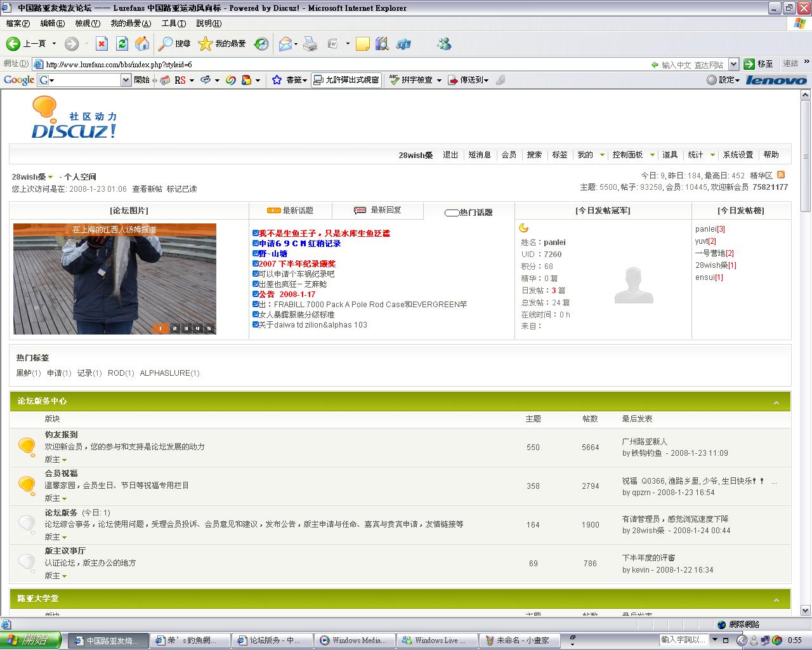Click the 查看新帖 link
This screenshot has width=812, height=650.
coord(147,189)
